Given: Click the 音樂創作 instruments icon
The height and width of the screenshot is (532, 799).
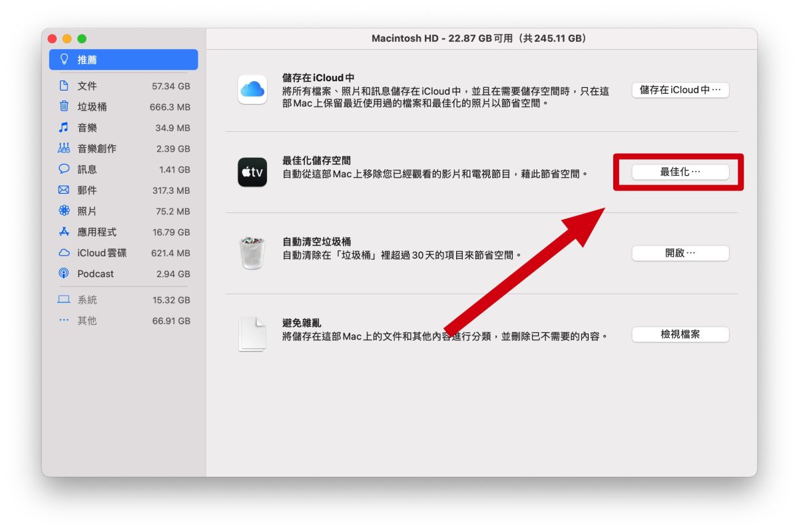Looking at the screenshot, I should [64, 148].
